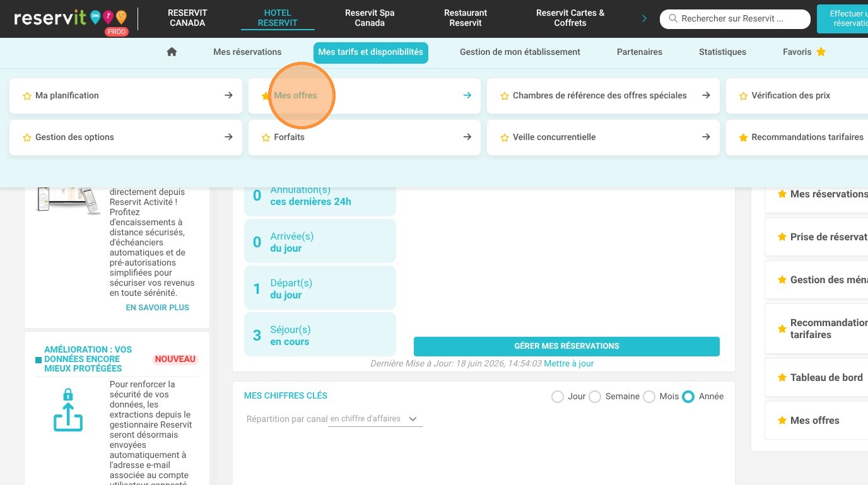Click arrow on Chambres de référence card

coord(706,95)
